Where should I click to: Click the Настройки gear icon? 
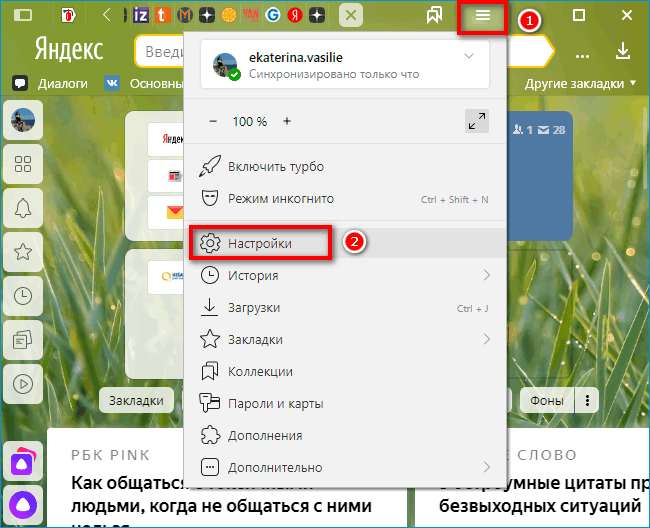[x=210, y=243]
